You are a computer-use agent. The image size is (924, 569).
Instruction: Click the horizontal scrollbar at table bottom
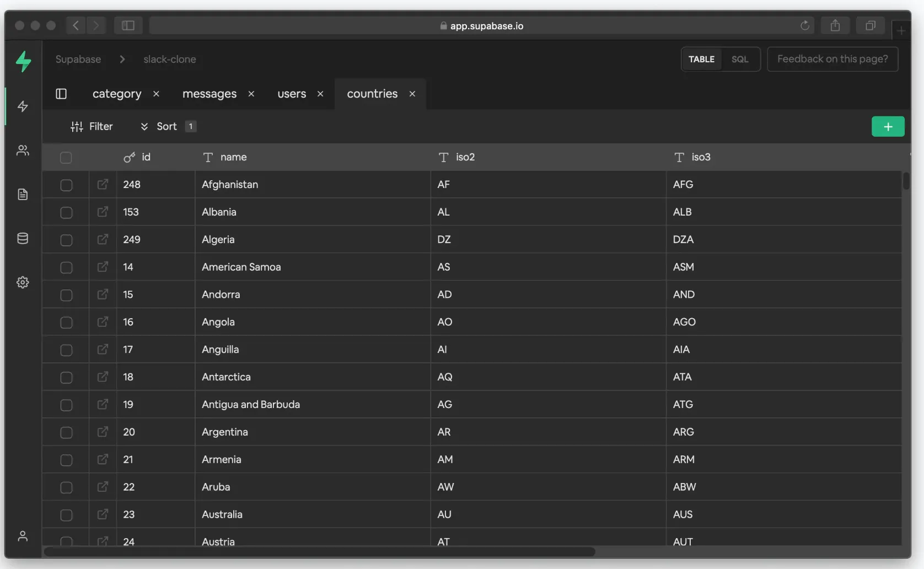click(x=320, y=551)
